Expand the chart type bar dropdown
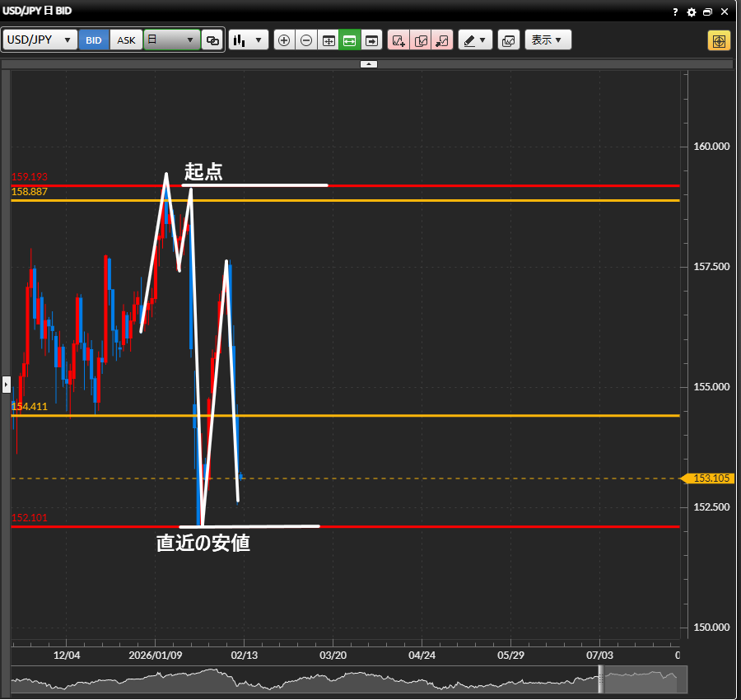741x700 pixels. [249, 40]
